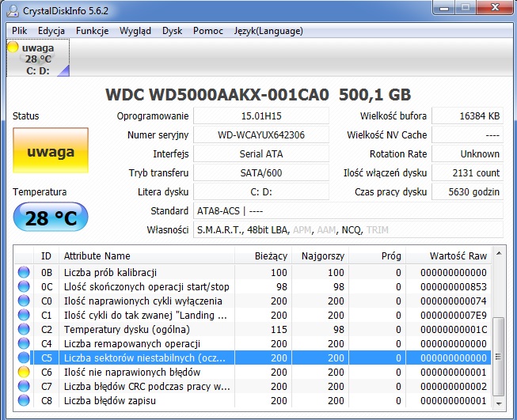Viewport: 517px width, 420px height.
Task: Click the scrollbar down arrow in attribute list
Action: (499, 404)
